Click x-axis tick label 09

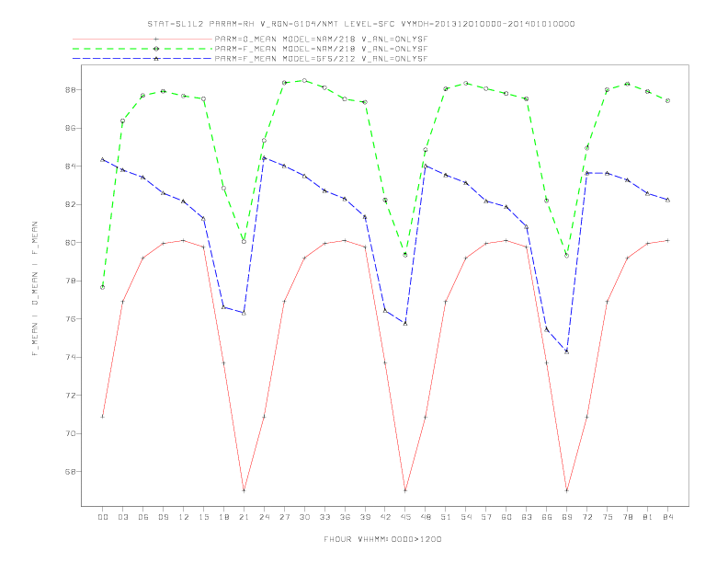click(164, 517)
